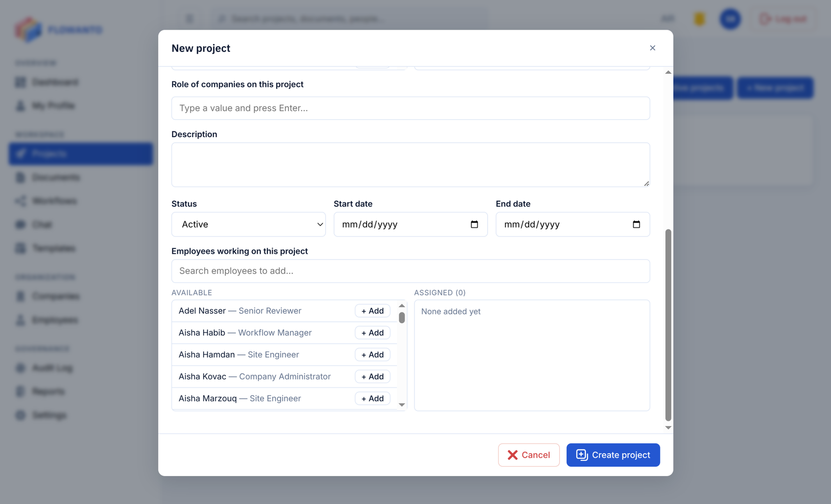This screenshot has height=504, width=831.
Task: Click the dialog's main scrollbar thumb
Action: click(x=668, y=325)
